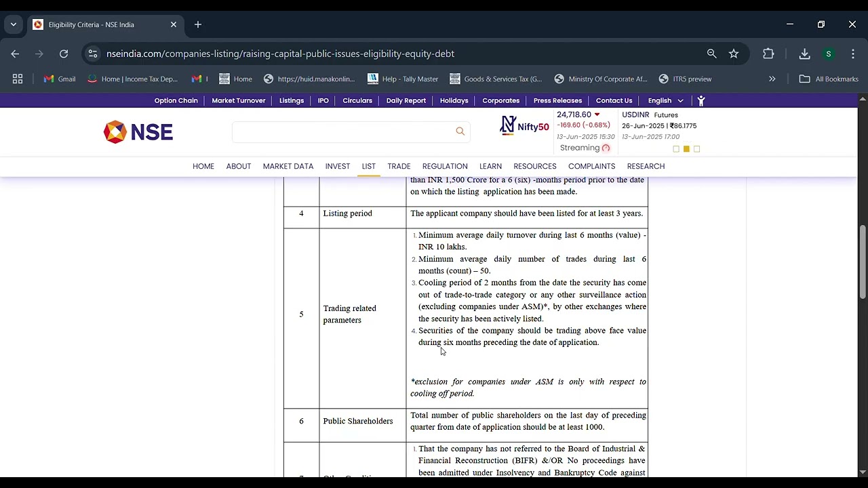Open Chrome's three-dot menu

853,54
